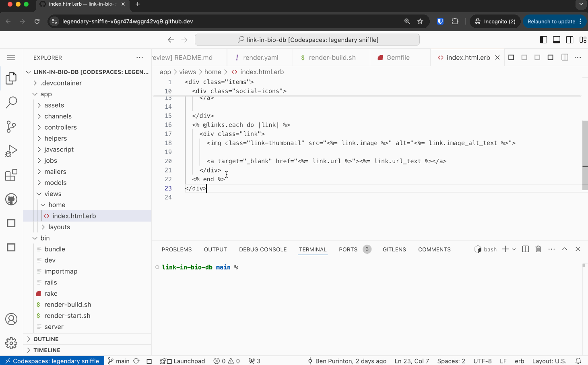Viewport: 588px width, 365px height.
Task: Open the Search view in activity bar
Action: (11, 102)
